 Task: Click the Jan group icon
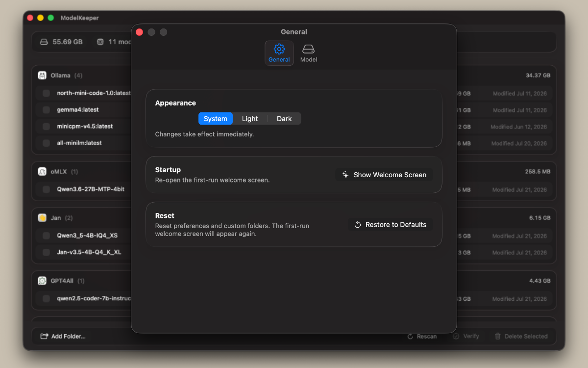(x=42, y=218)
